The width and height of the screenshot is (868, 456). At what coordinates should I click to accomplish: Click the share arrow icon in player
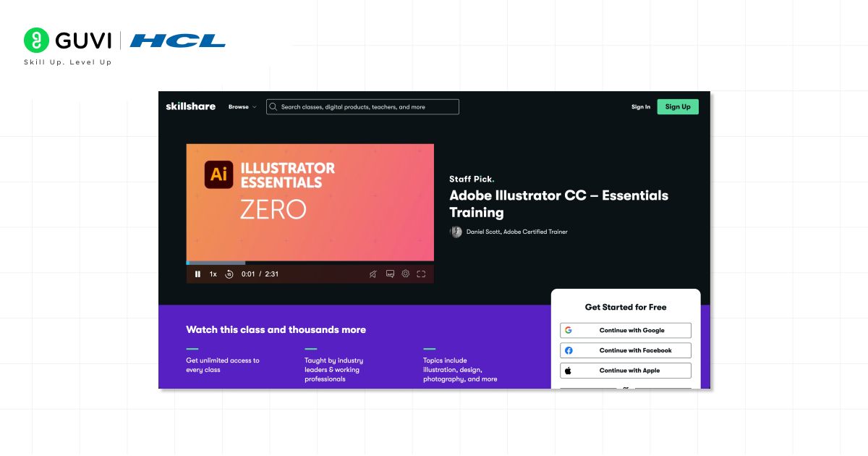(373, 274)
